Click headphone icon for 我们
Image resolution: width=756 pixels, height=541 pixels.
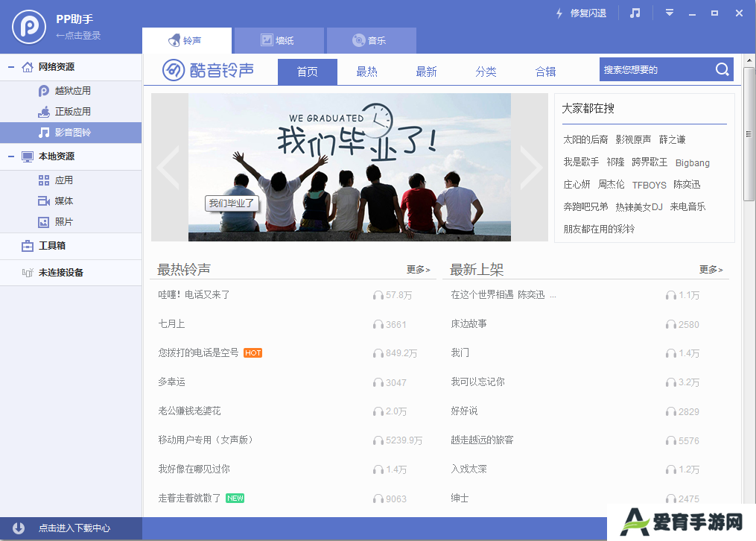click(670, 353)
